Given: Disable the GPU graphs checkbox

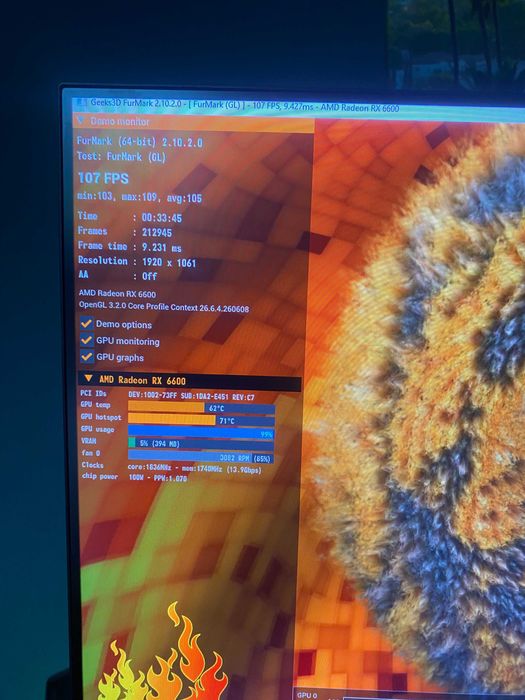Looking at the screenshot, I should click(87, 356).
